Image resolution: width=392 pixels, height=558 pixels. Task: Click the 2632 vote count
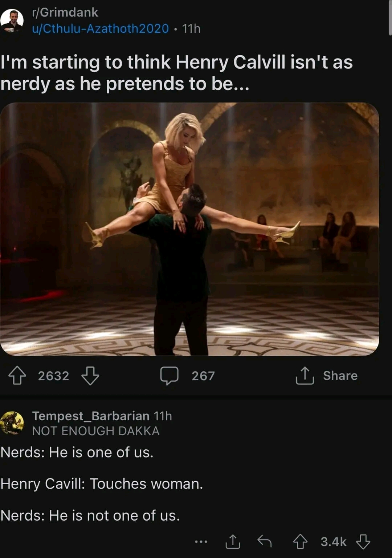click(x=53, y=376)
